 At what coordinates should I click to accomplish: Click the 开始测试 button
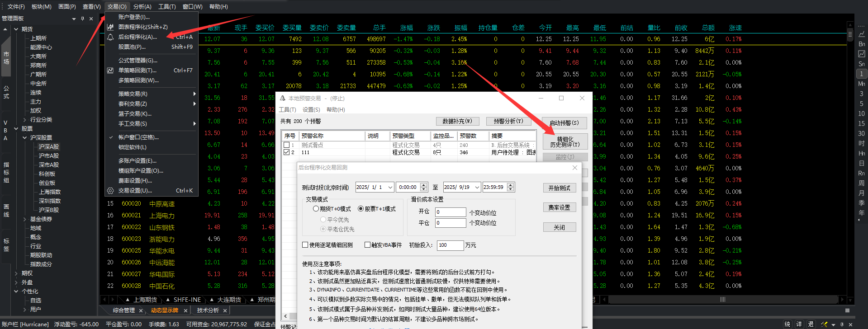559,188
